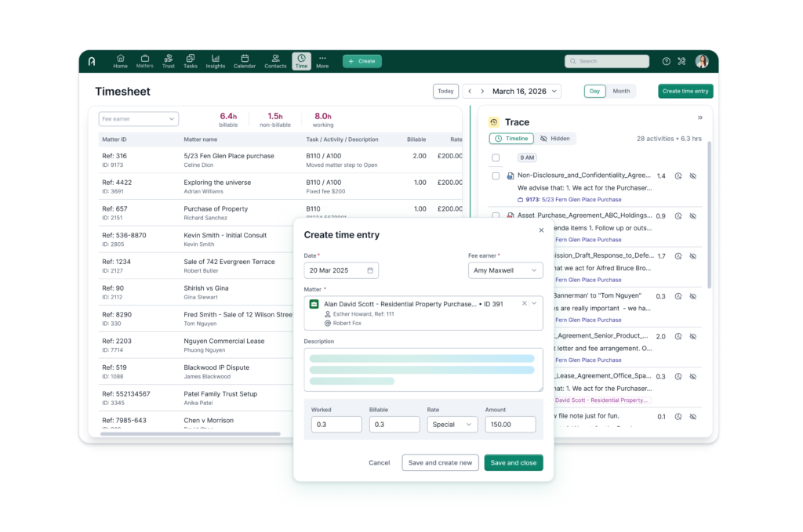
Task: Open the help question-mark icon
Action: click(666, 61)
